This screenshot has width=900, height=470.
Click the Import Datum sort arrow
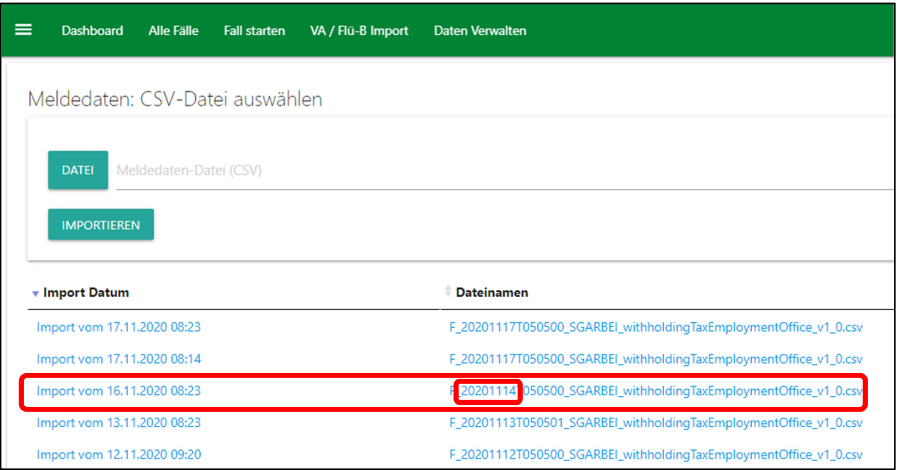[36, 293]
